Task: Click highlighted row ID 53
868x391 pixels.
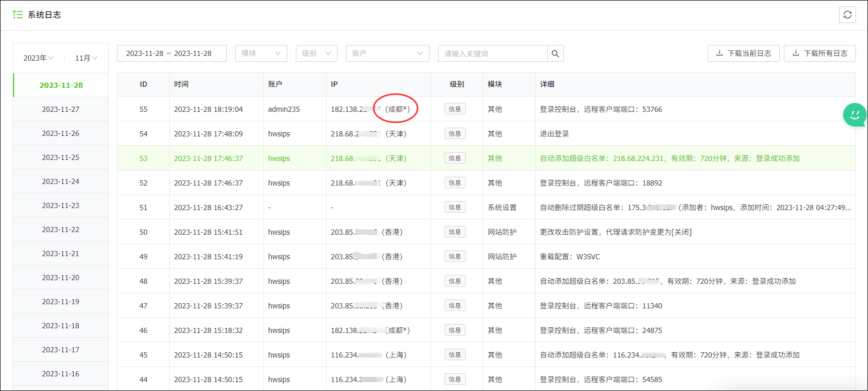Action: point(143,158)
